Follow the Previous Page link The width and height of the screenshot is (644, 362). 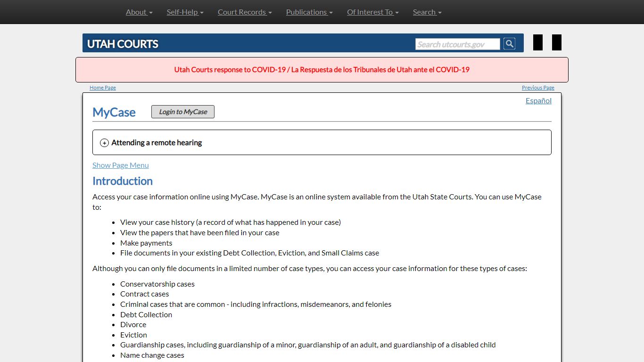pos(538,88)
